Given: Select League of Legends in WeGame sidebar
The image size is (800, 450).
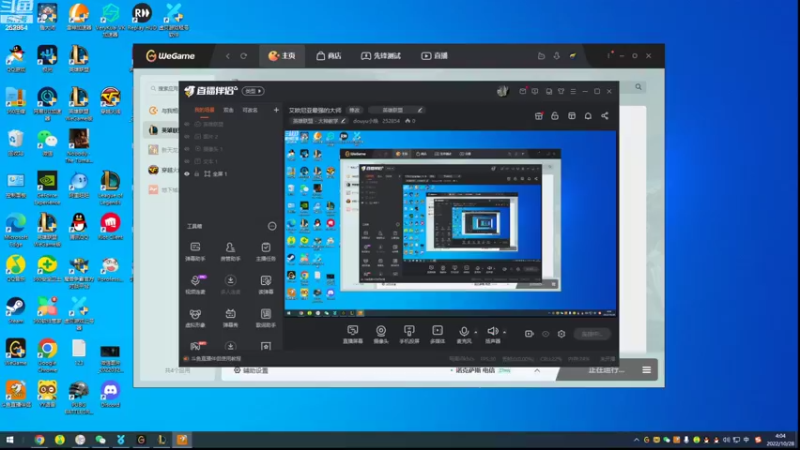Looking at the screenshot, I should pyautogui.click(x=161, y=130).
